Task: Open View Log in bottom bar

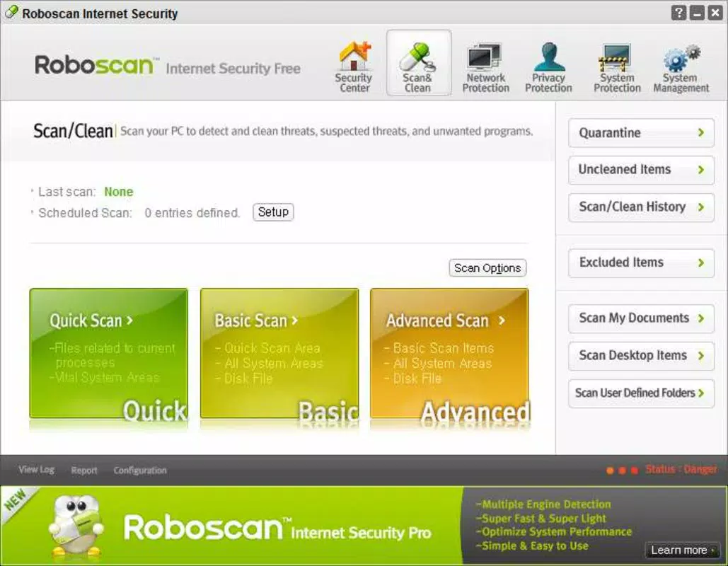Action: (x=36, y=470)
